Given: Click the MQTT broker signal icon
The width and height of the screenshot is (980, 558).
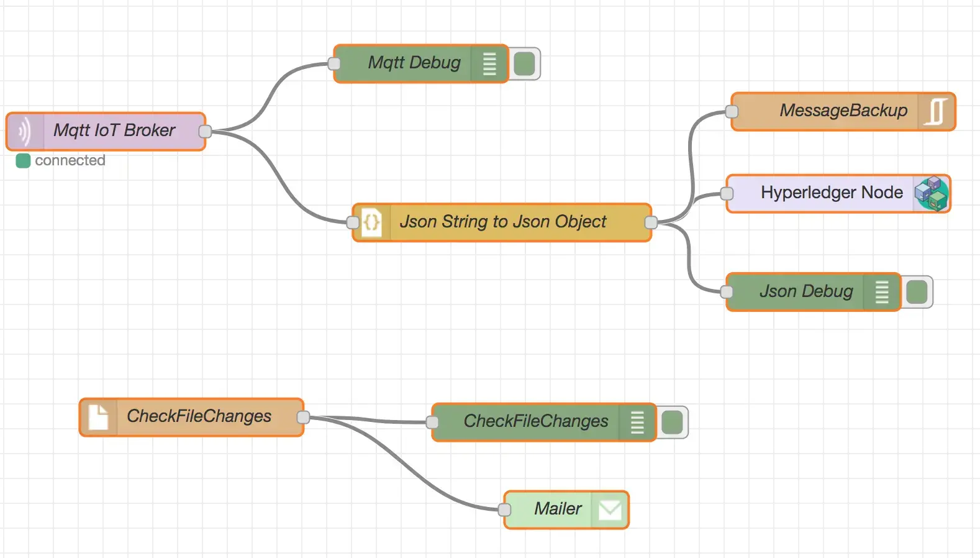Looking at the screenshot, I should 24,131.
